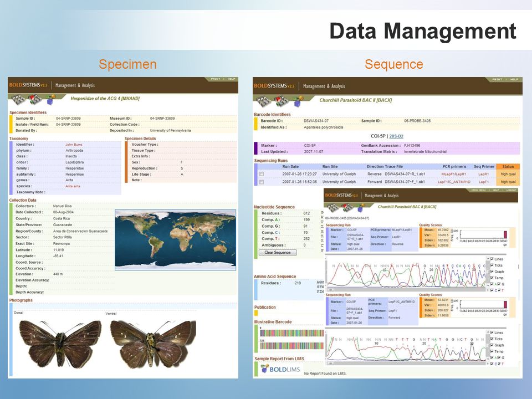Click HELP in the Sequence page header
The width and height of the screenshot is (532, 399).
514,79
